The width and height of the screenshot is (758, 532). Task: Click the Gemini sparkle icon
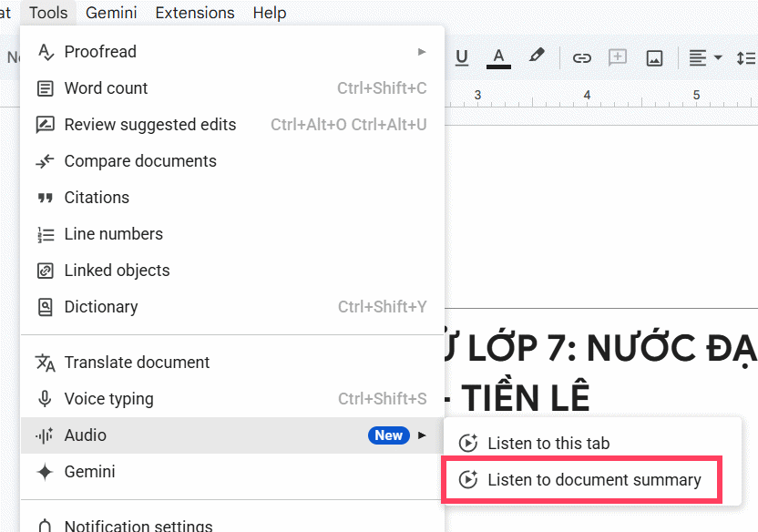[x=45, y=472]
